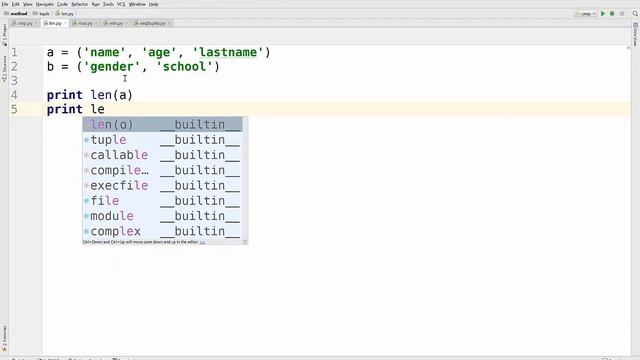
Task: Open the Code menu
Action: 62,4
